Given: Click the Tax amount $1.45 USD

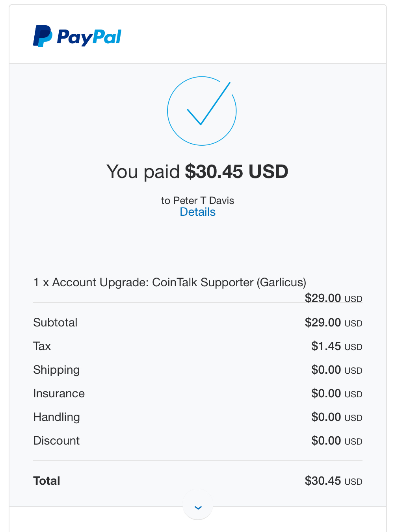Looking at the screenshot, I should tap(337, 346).
